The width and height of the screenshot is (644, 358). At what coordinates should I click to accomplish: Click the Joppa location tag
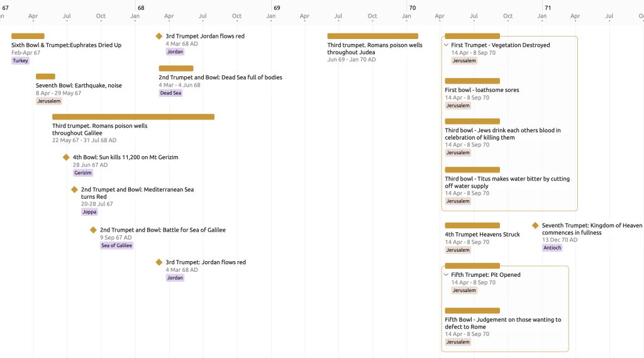click(89, 212)
